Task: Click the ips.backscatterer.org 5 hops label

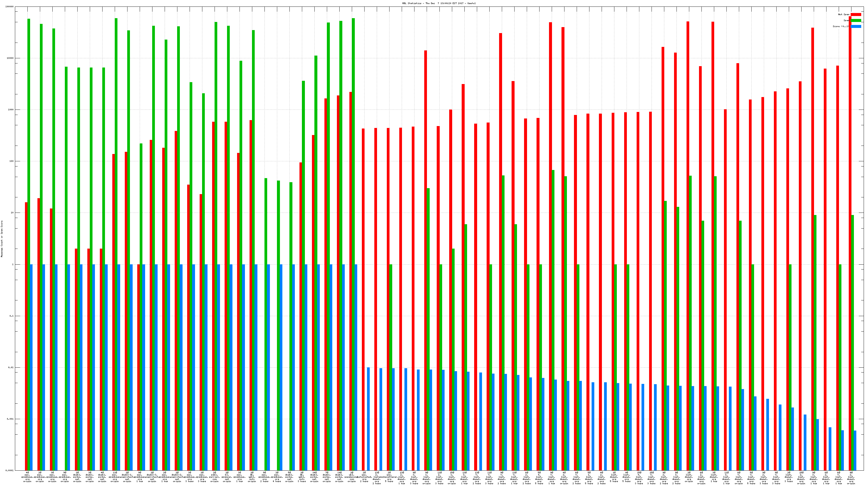Action: (x=389, y=477)
